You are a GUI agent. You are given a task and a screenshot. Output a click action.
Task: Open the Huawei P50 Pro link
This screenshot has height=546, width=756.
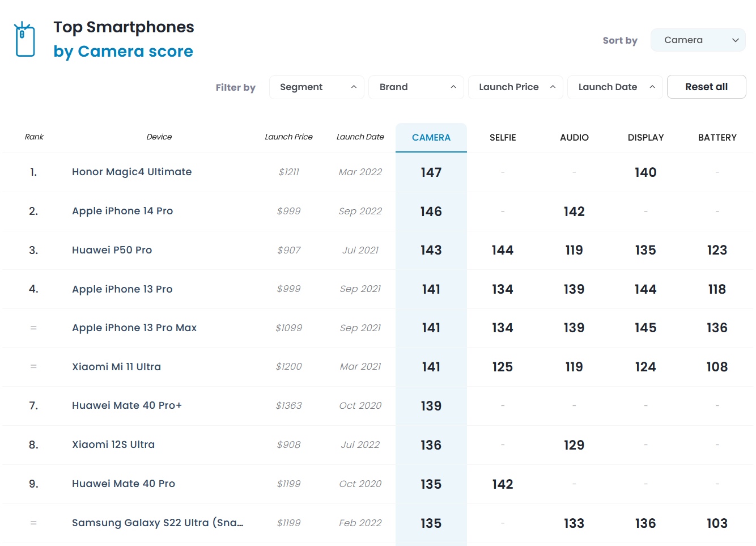[112, 250]
